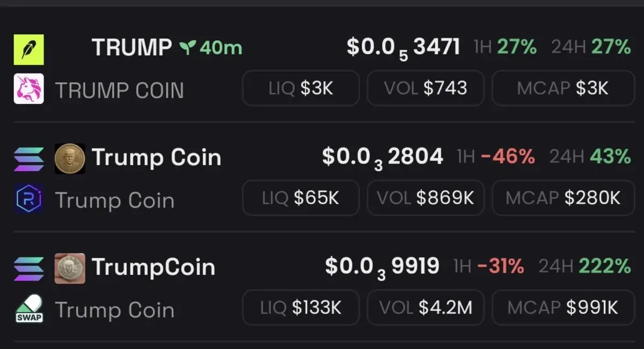Click the green feather chain icon

28,49
